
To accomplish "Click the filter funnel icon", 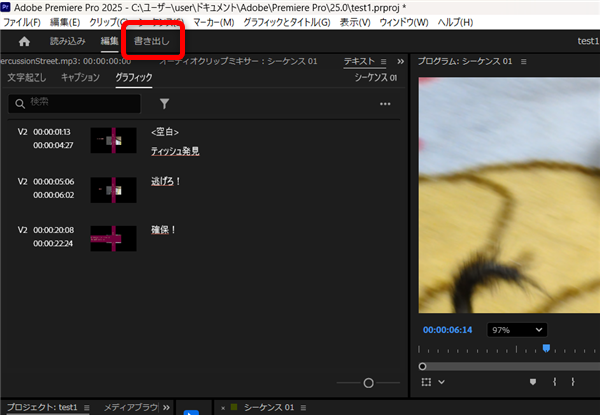I will [165, 102].
